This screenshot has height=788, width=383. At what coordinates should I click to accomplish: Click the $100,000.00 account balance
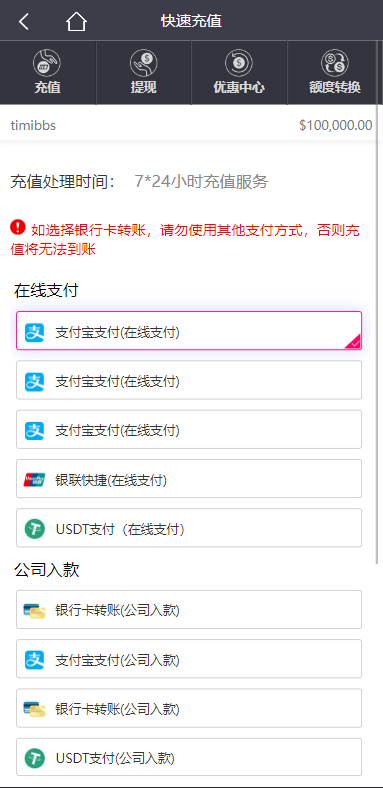[336, 125]
